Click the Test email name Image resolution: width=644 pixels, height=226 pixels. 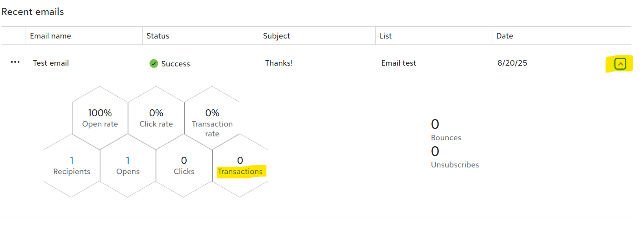pos(51,63)
